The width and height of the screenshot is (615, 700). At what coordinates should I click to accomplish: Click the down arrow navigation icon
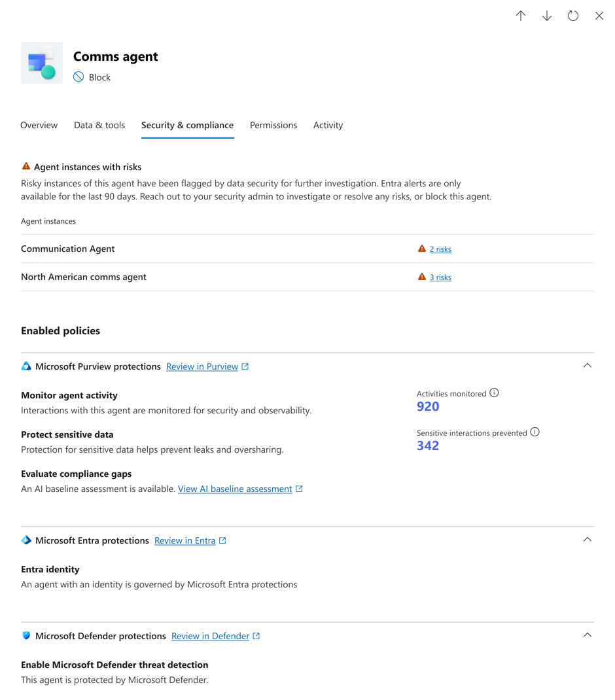pyautogui.click(x=547, y=16)
